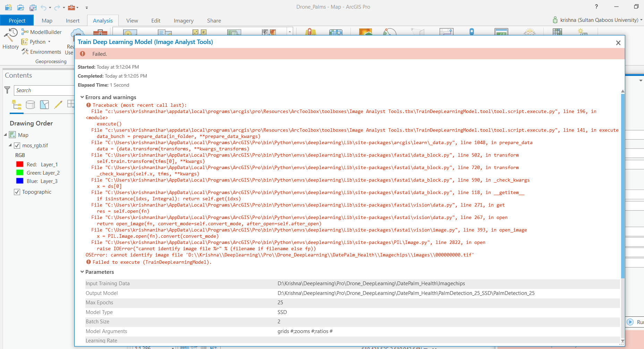Viewport: 644px width, 349px height.
Task: Toggle visibility of Topographic basemap
Action: point(17,192)
